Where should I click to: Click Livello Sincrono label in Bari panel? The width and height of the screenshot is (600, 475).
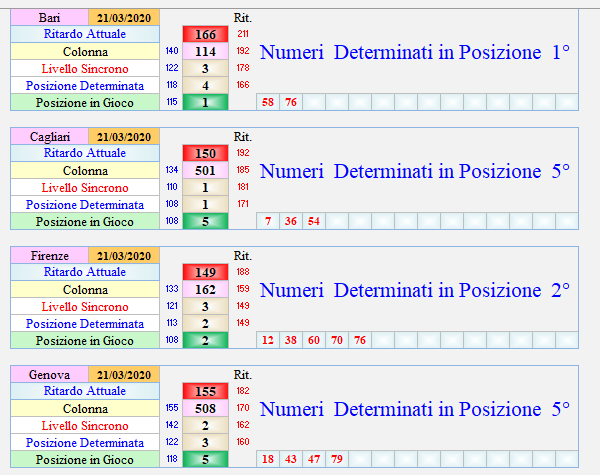(x=85, y=69)
